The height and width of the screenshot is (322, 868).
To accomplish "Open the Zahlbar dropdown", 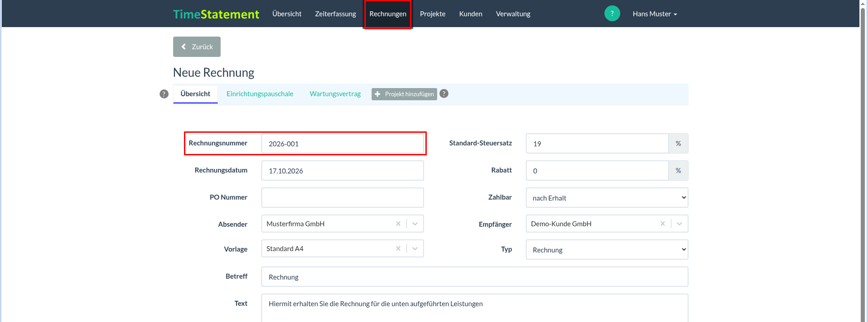I will click(x=607, y=198).
